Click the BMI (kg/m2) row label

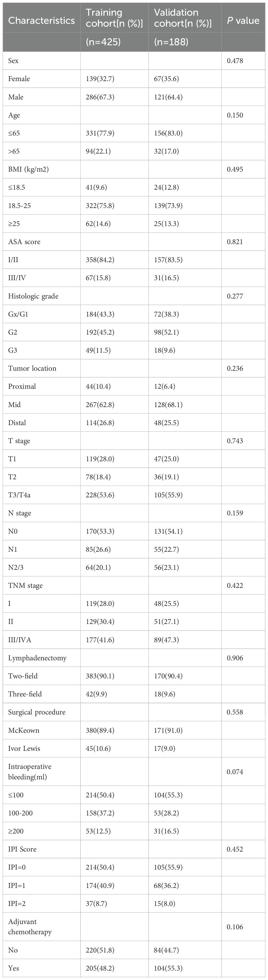pyautogui.click(x=28, y=169)
